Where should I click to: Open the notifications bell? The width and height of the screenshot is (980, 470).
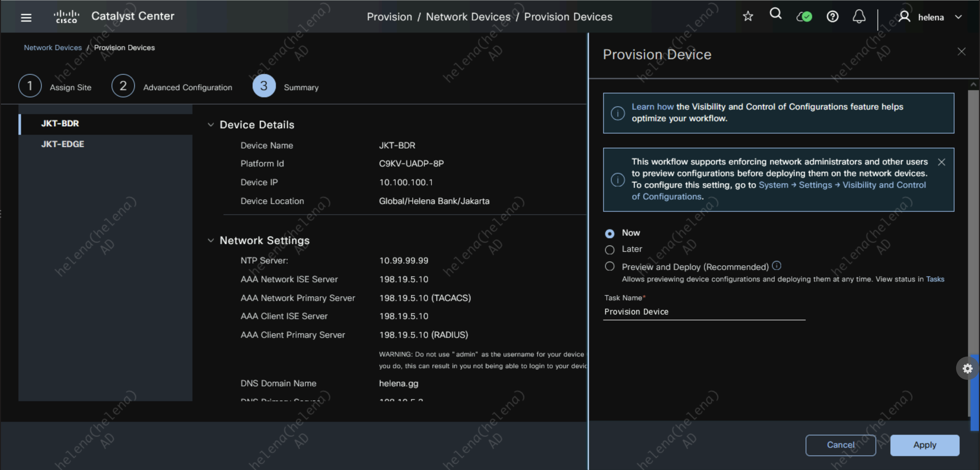click(859, 17)
